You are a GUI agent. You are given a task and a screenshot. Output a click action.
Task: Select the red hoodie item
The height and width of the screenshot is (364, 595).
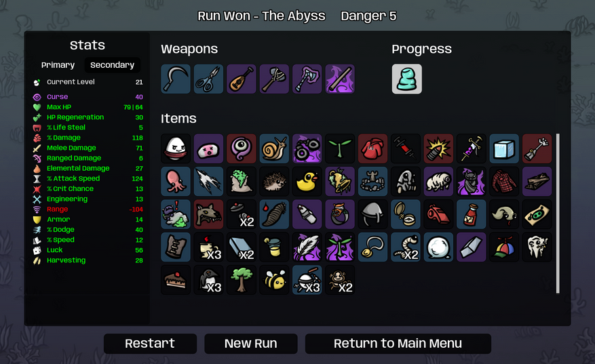click(x=372, y=148)
